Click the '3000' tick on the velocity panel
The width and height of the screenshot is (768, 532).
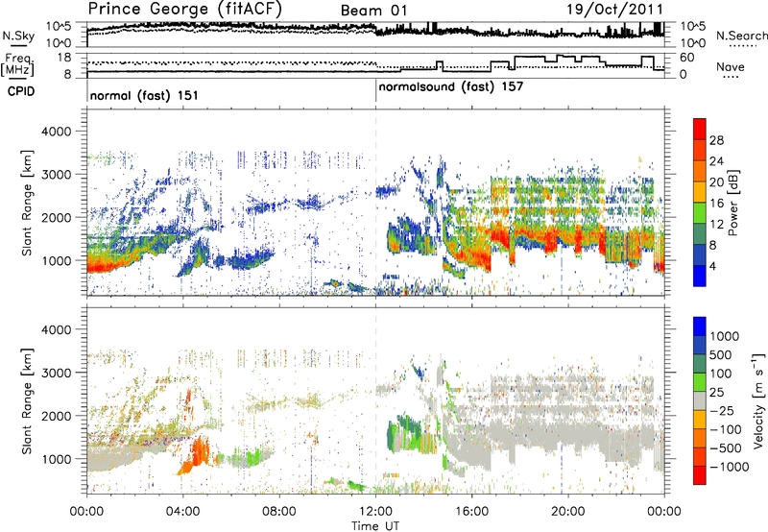tap(59, 373)
